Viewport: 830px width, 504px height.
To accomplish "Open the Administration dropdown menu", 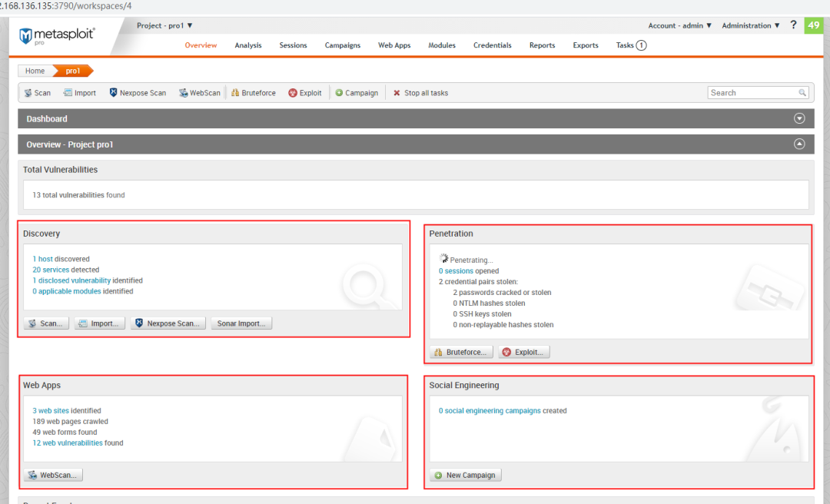I will [751, 25].
